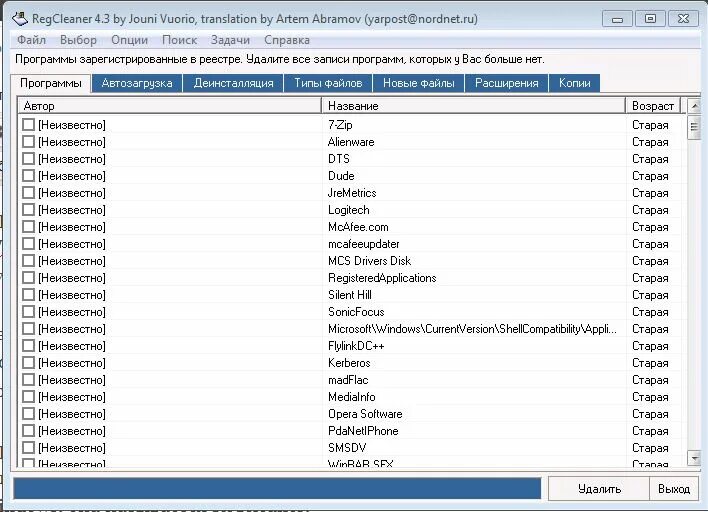The image size is (708, 512).
Task: Open the Файл menu
Action: click(31, 40)
